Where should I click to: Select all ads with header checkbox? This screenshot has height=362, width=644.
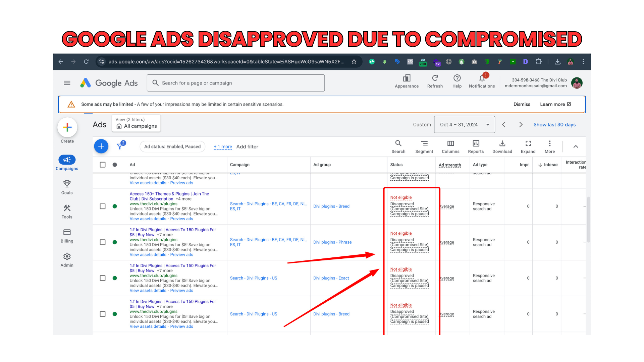coord(103,165)
